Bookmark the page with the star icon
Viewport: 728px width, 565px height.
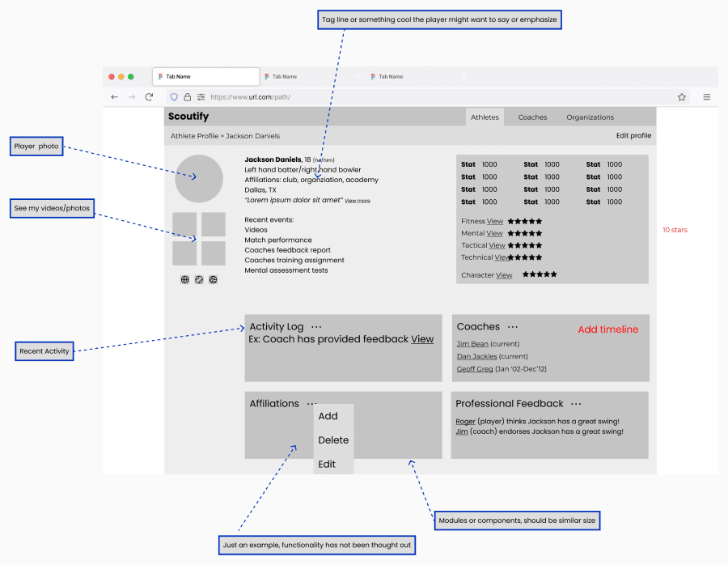(x=682, y=97)
